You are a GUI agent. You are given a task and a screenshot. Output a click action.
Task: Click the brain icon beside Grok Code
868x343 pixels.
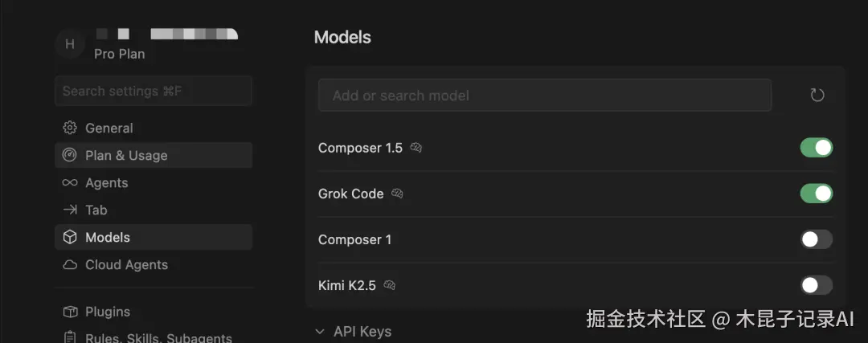point(397,194)
